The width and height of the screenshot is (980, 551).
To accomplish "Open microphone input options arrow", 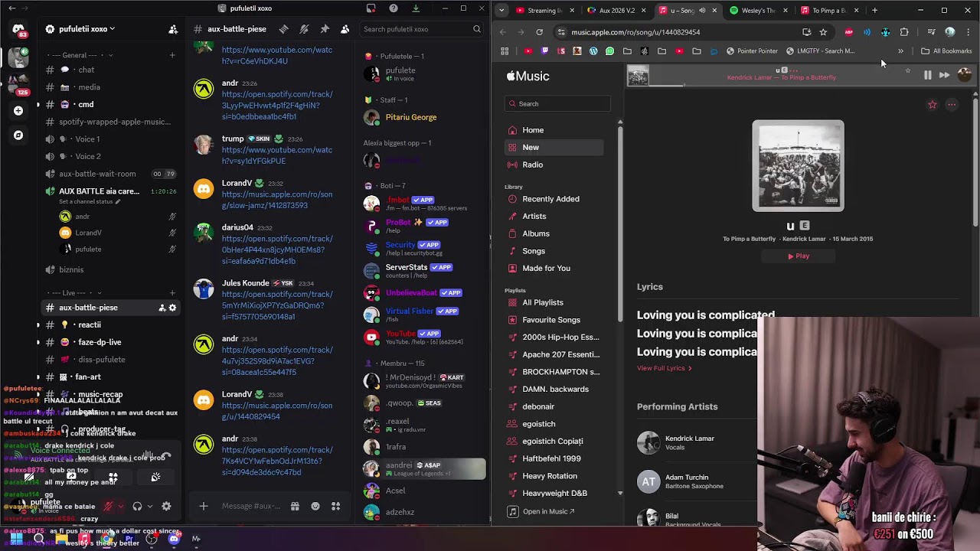I will [x=120, y=506].
